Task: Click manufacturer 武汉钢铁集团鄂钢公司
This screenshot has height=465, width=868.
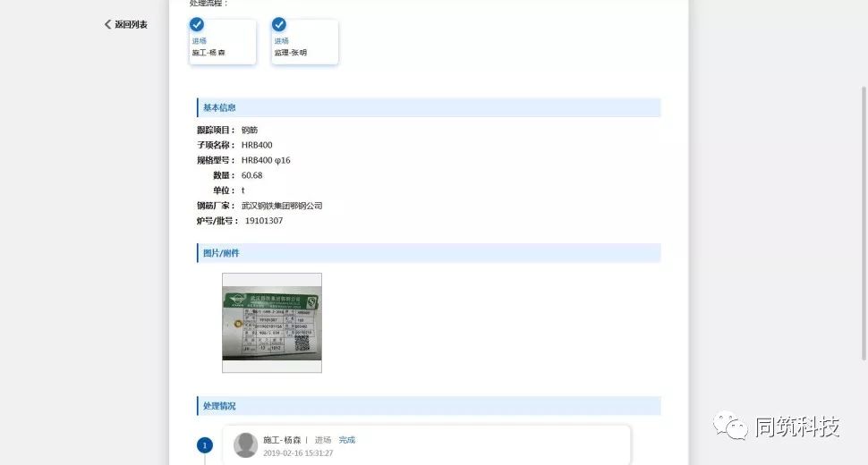Action: 282,206
